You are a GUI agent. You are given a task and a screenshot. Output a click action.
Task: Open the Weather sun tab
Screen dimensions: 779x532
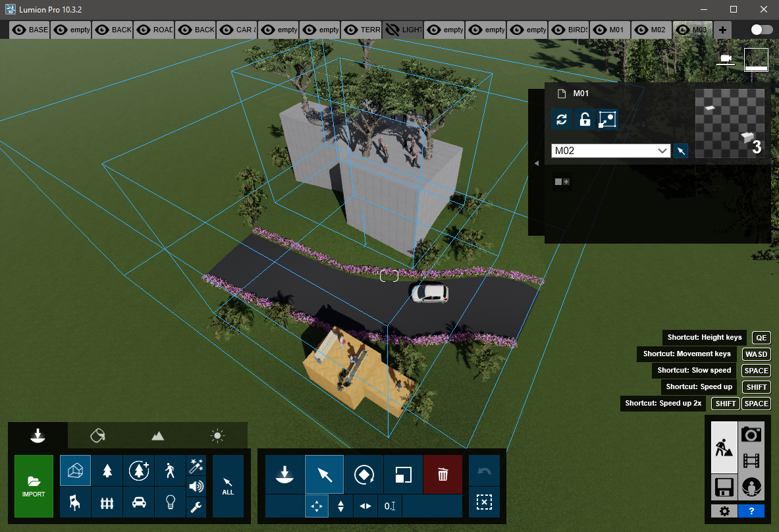coord(217,436)
